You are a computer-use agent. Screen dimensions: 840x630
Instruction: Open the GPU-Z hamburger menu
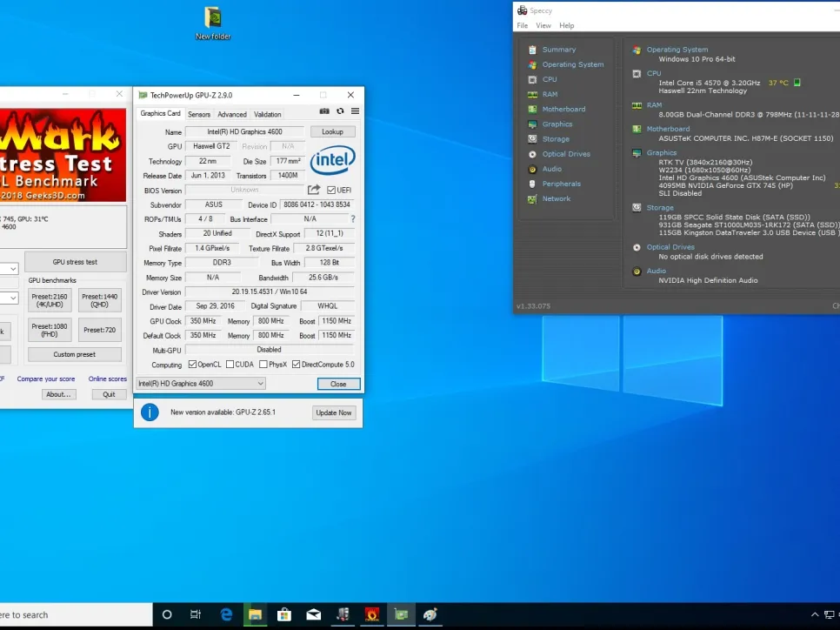[355, 111]
